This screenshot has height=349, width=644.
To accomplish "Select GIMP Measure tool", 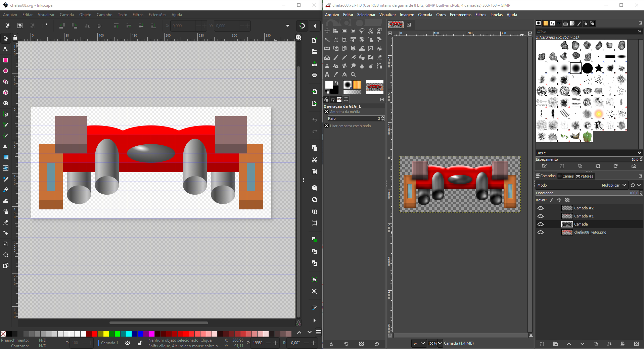I will [x=344, y=74].
